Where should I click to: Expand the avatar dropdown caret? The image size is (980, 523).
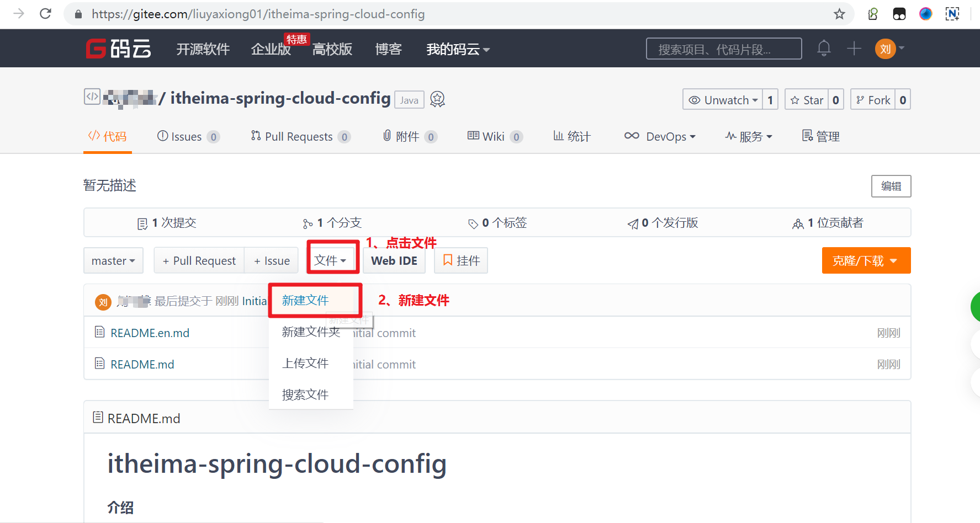pos(902,48)
